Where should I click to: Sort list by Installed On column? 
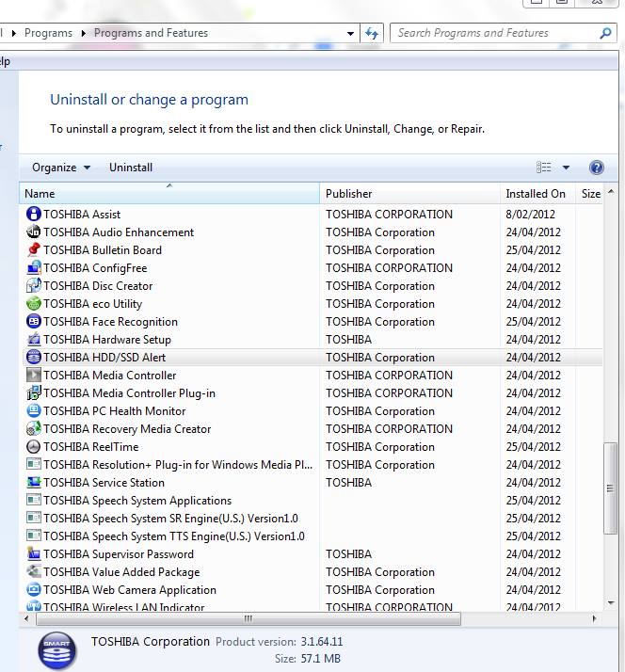[x=536, y=194]
